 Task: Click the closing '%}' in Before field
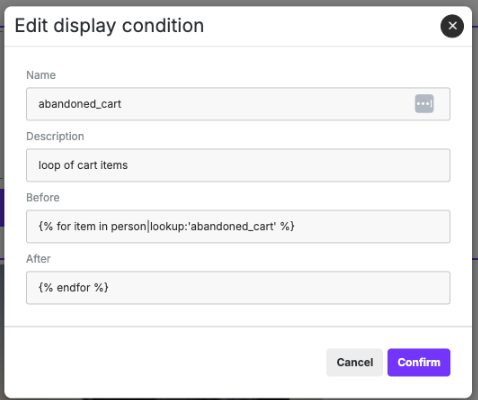287,226
